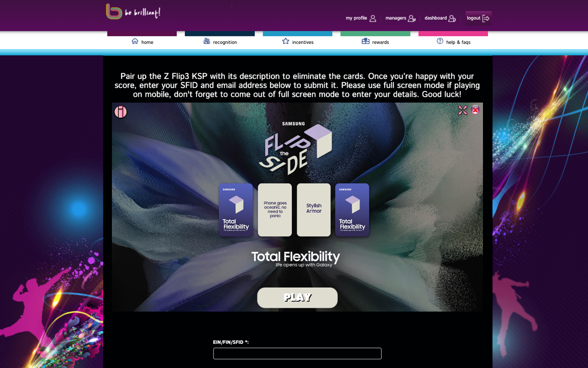
Task: Flip the left Total Flexibility card
Action: click(x=236, y=210)
